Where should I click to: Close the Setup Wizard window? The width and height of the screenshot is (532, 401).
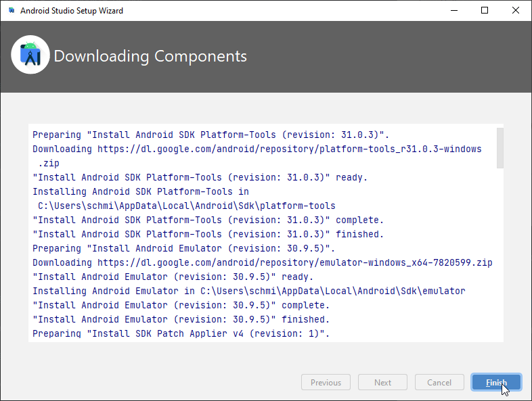pyautogui.click(x=515, y=11)
